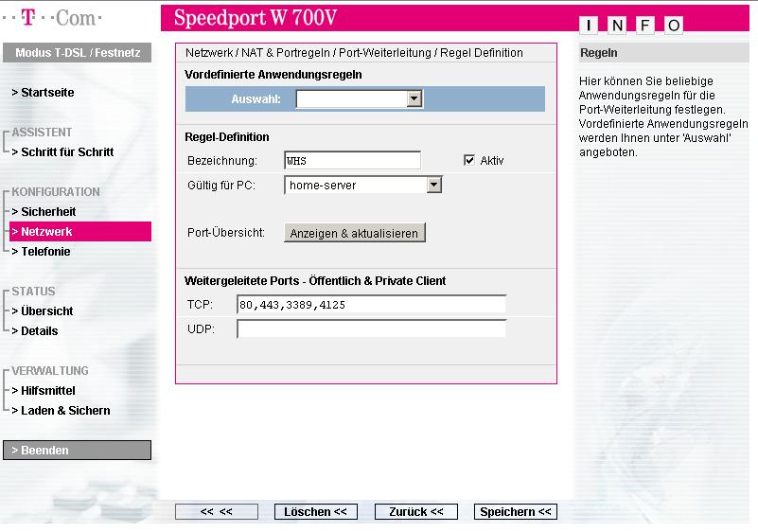Click the 'Speedport W 700V' title

pos(256,18)
